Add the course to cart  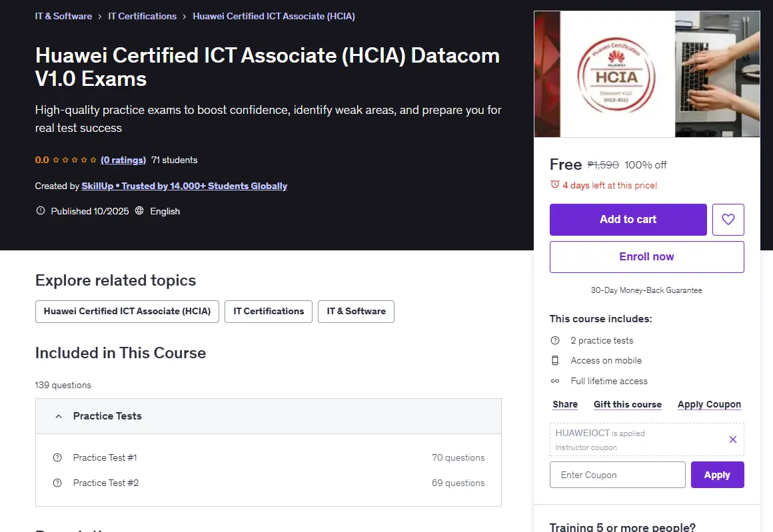tap(628, 220)
